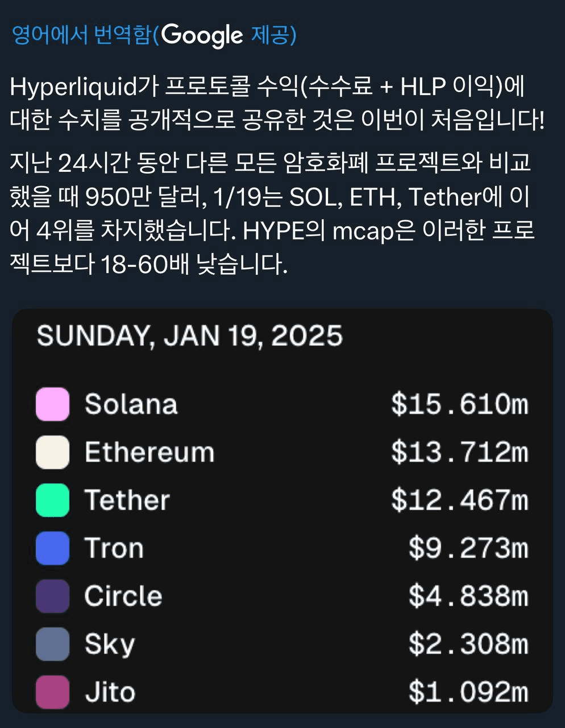Select the Ethereum row label
Screen dimensions: 565x728
tap(149, 453)
